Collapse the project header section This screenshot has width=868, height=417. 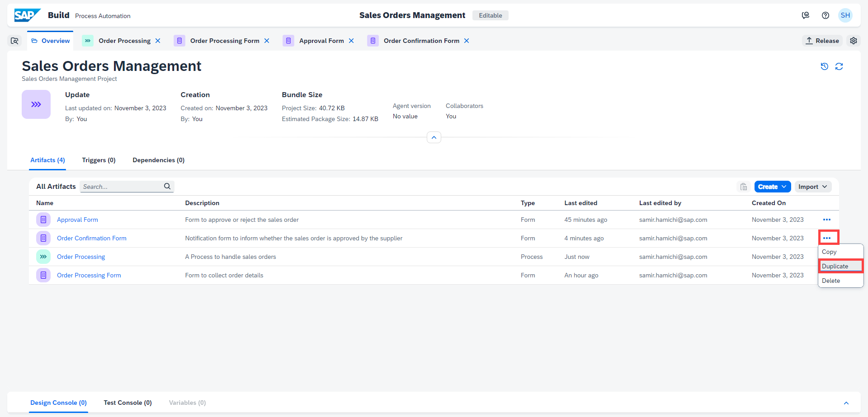pyautogui.click(x=434, y=137)
